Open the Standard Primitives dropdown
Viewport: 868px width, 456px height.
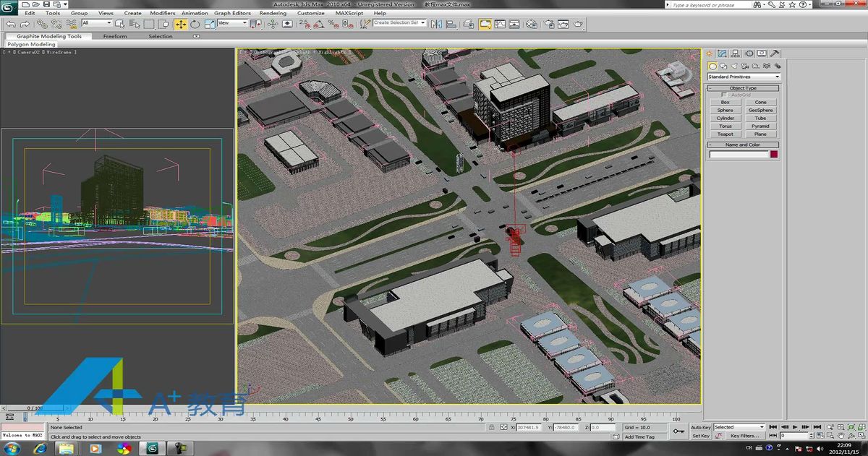point(744,77)
